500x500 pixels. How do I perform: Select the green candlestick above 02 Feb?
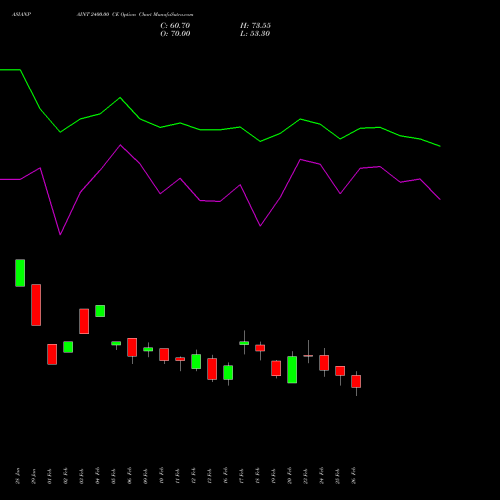pyautogui.click(x=68, y=347)
